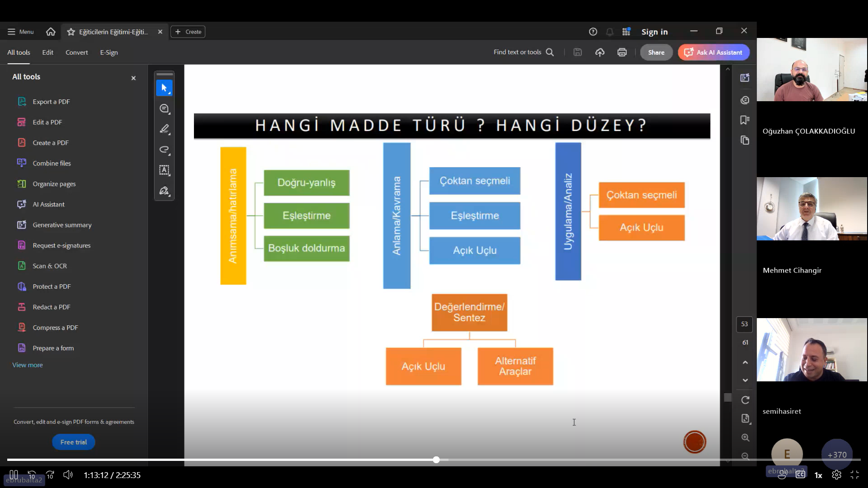Select the arrow selection tool
This screenshot has height=488, width=868.
click(x=164, y=88)
